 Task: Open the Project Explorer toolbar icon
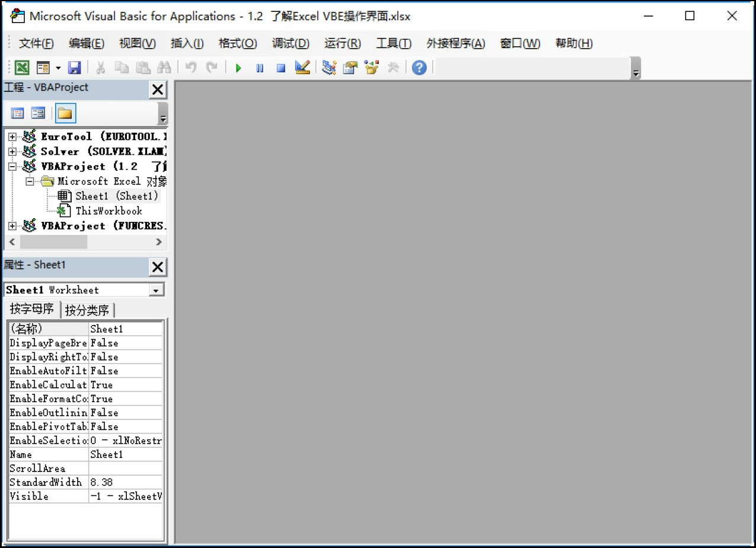point(329,68)
